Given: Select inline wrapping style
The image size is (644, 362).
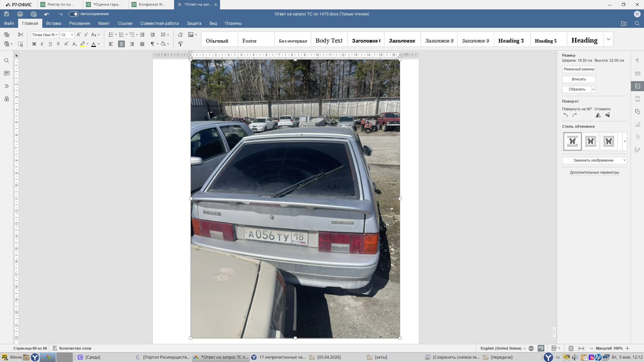Looking at the screenshot, I should pos(573,141).
